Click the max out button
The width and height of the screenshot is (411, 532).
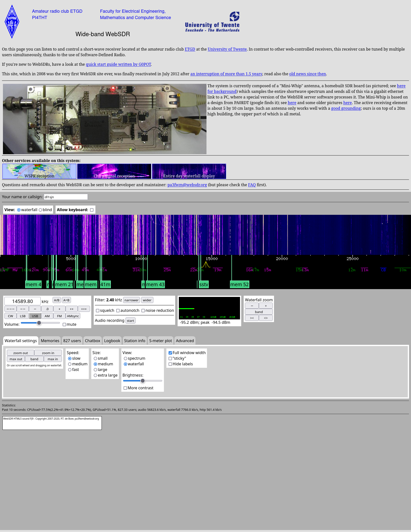point(16,359)
